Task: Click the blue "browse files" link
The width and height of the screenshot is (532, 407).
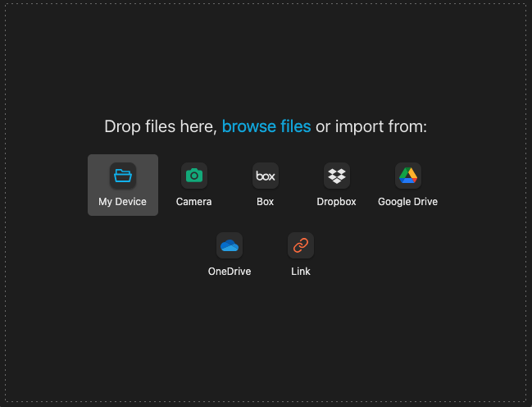Action: (266, 126)
